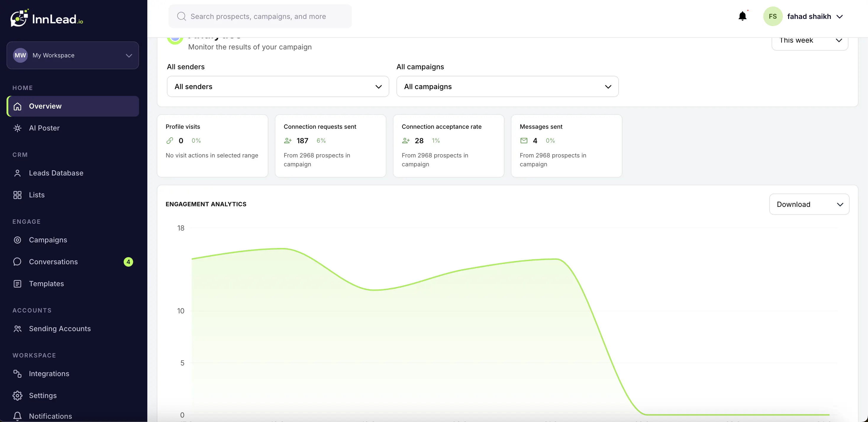Click the ENGAGEMENT ANALYTICS heading
The image size is (868, 422).
[206, 204]
